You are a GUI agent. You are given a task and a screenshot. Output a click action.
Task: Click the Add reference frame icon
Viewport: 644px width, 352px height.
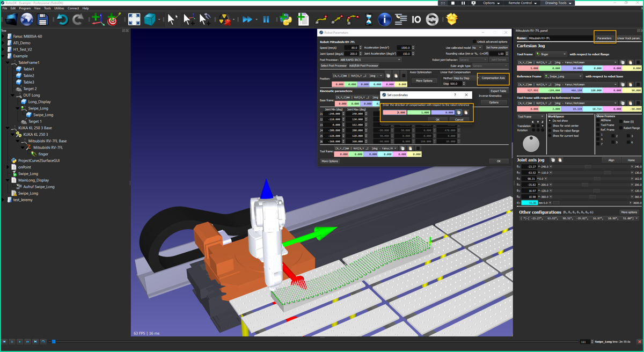click(x=97, y=20)
